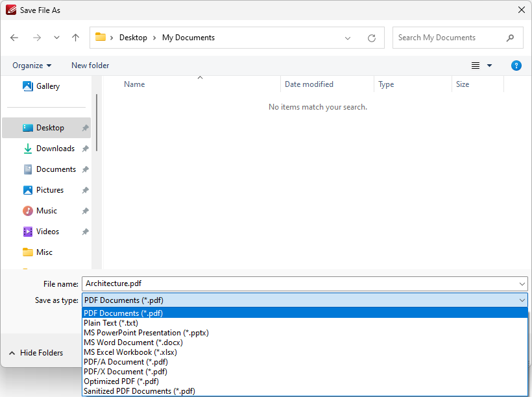532x397 pixels.
Task: Create a New folder
Action: tap(90, 66)
